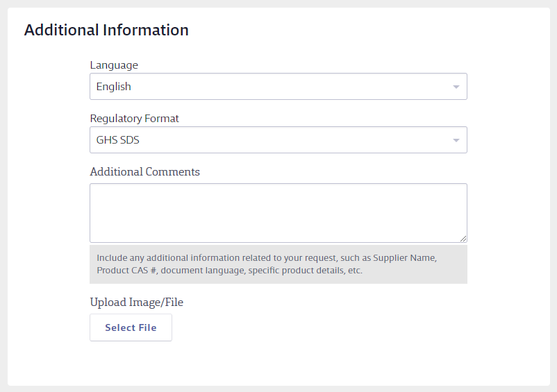Click the English value text in Language

coord(113,87)
